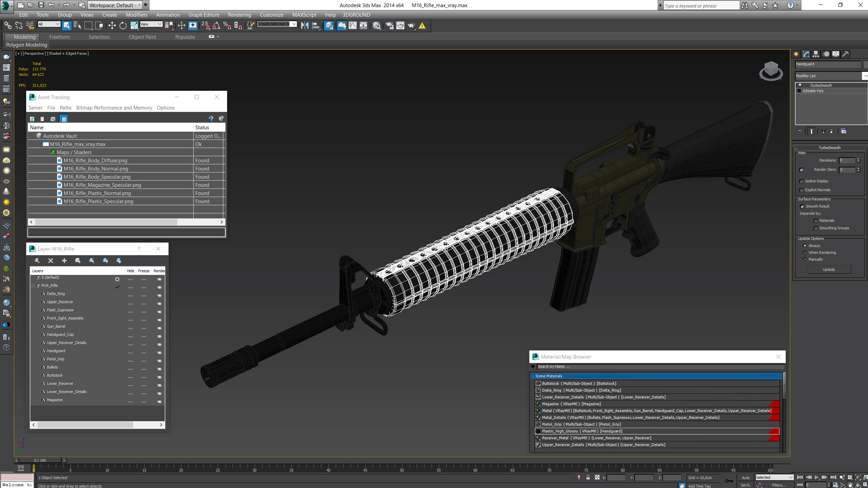Open the selection filter All dropdown

tap(49, 24)
